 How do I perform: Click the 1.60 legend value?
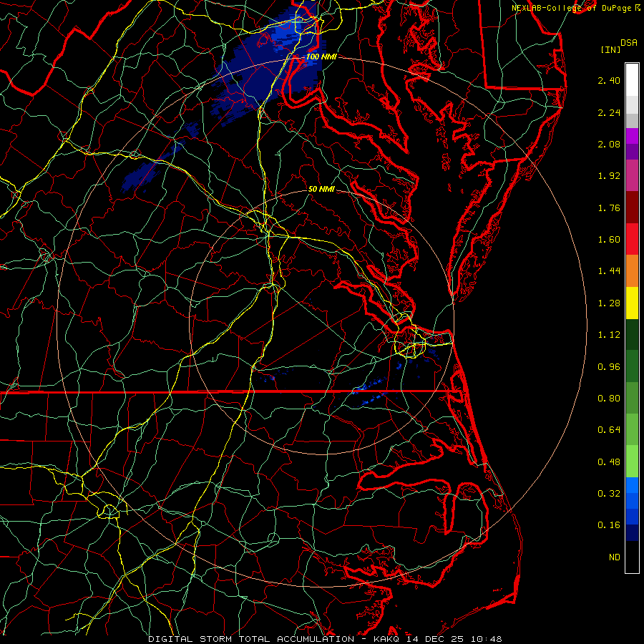609,240
